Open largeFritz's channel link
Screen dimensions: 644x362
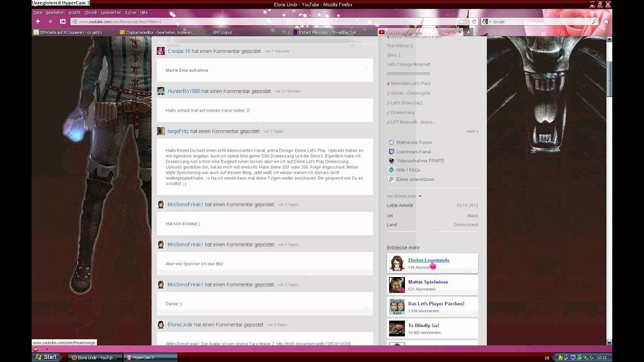178,131
